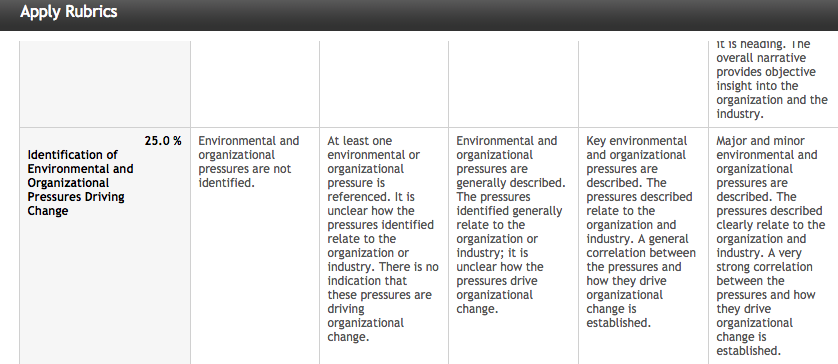This screenshot has width=838, height=364.
Task: Click the "A general correlation between" sentence text
Action: point(641,281)
